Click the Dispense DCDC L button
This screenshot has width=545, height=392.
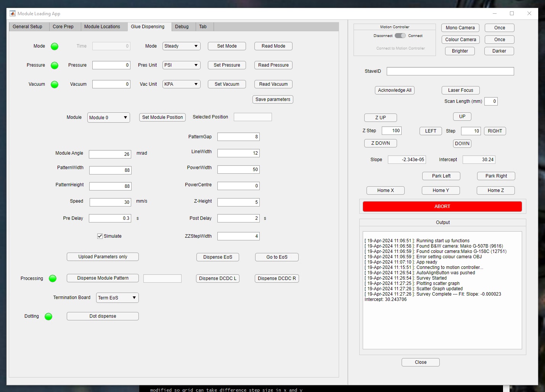click(x=218, y=278)
